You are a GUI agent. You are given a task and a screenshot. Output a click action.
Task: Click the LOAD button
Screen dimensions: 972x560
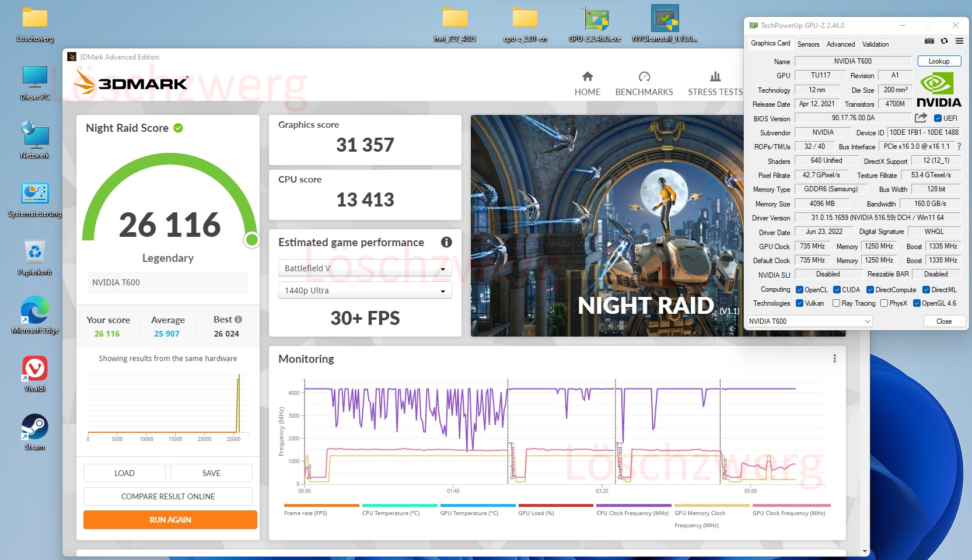point(124,473)
